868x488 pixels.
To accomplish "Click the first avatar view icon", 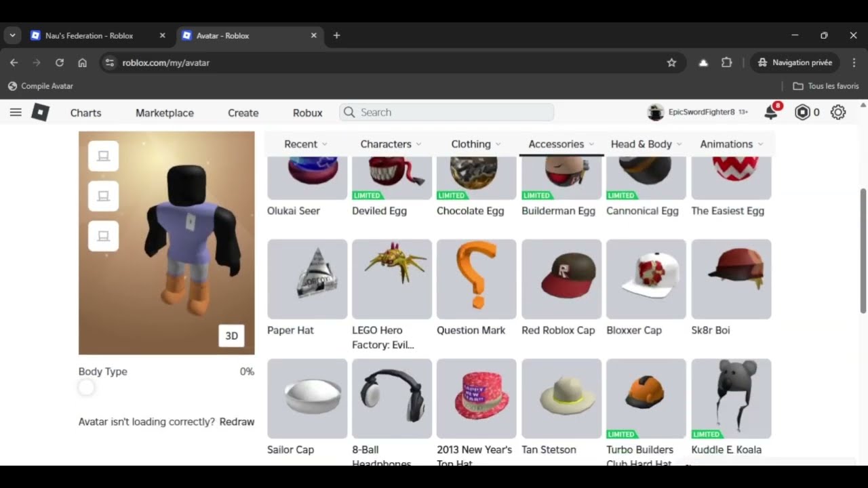I will pos(103,156).
